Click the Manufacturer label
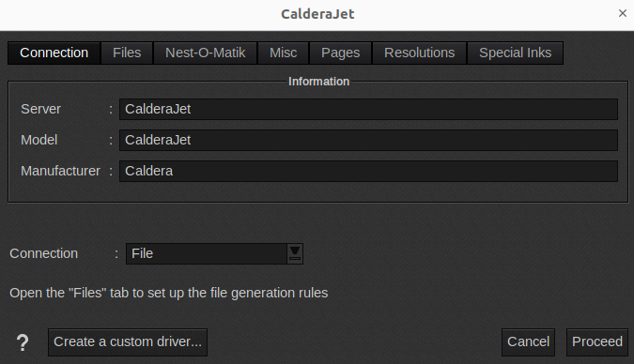This screenshot has height=364, width=634. click(x=60, y=171)
